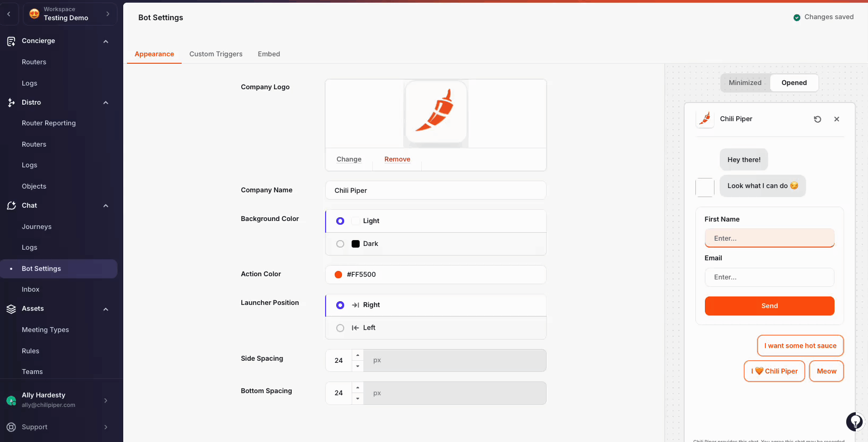
Task: Select Left launcher position radio
Action: pyautogui.click(x=340, y=328)
